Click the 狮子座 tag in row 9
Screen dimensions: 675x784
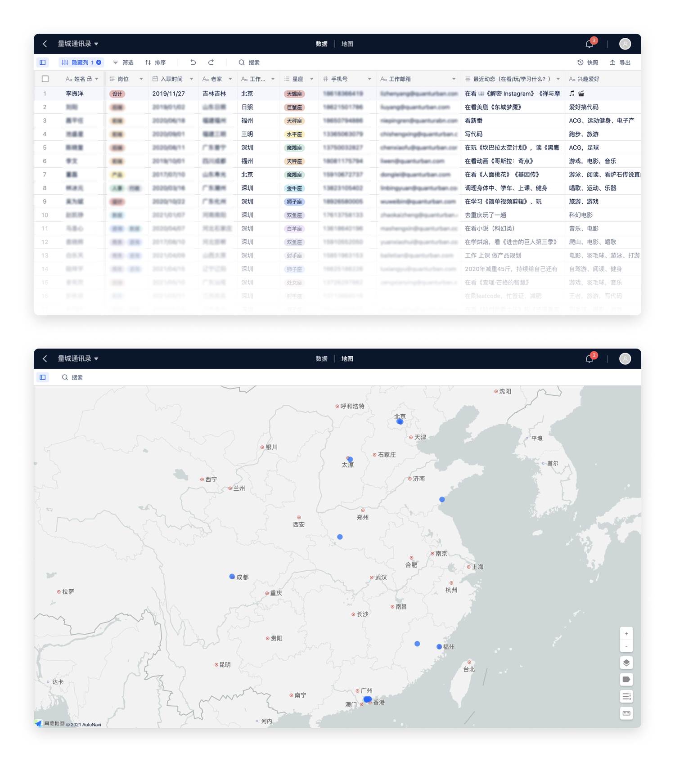coord(294,202)
